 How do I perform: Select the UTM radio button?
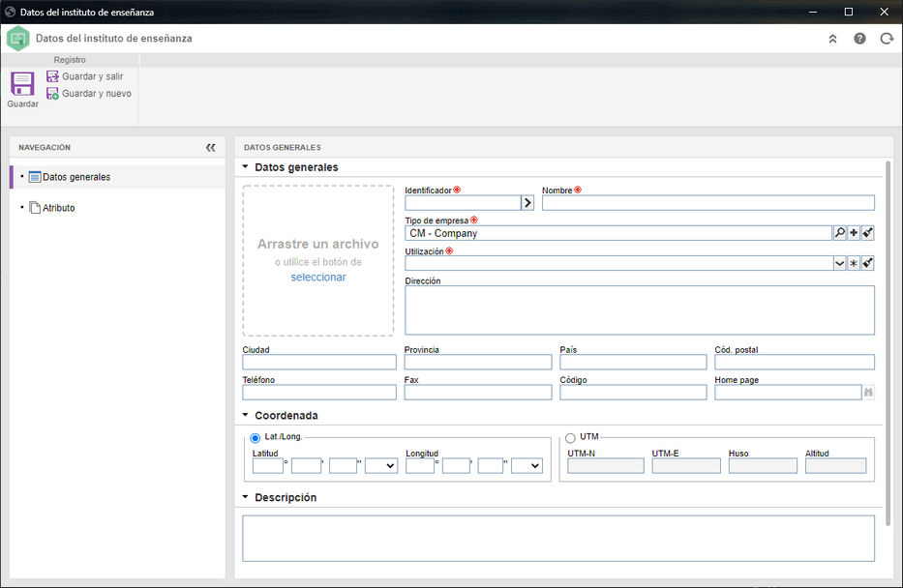pos(570,438)
